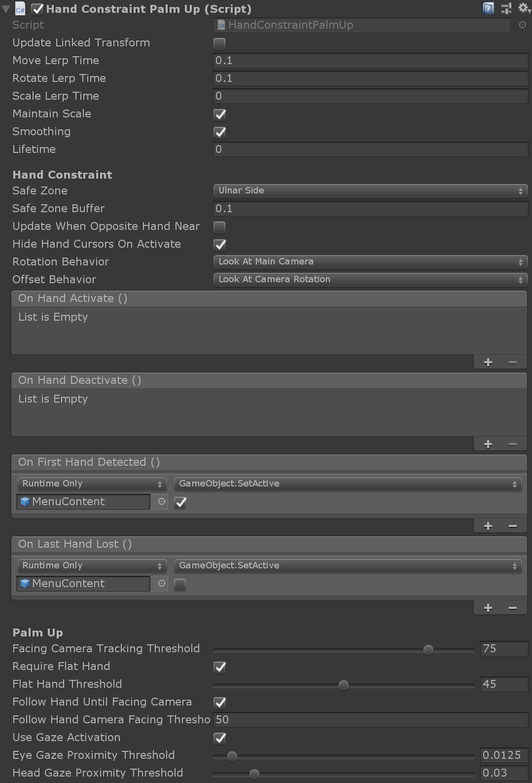Edit Head Gaze Proximity value 0.03
The height and width of the screenshot is (783, 532).
click(504, 773)
